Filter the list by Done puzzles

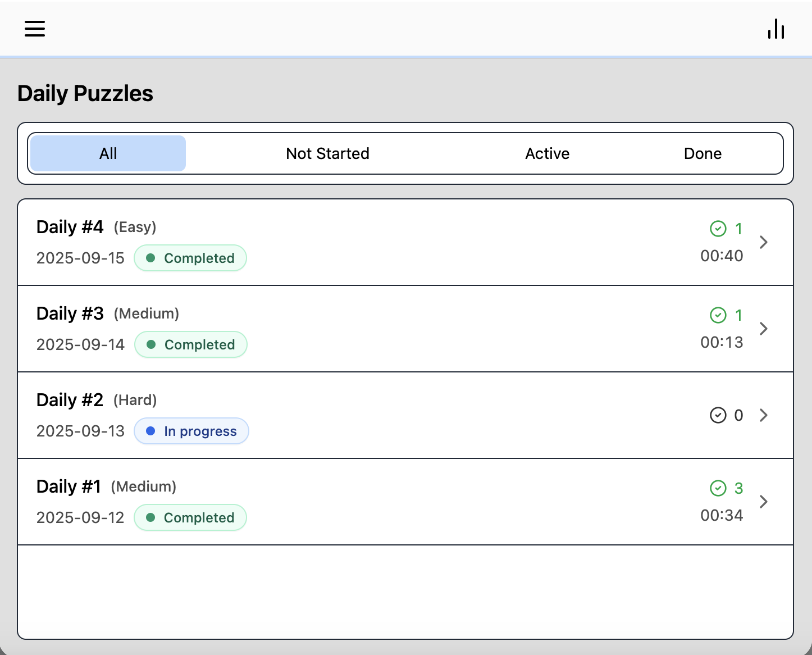(702, 153)
